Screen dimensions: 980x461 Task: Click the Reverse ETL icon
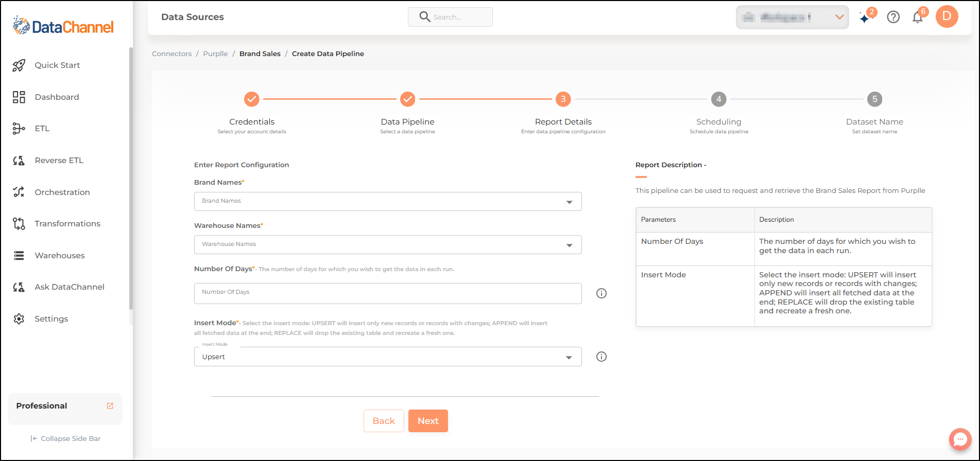[19, 161]
